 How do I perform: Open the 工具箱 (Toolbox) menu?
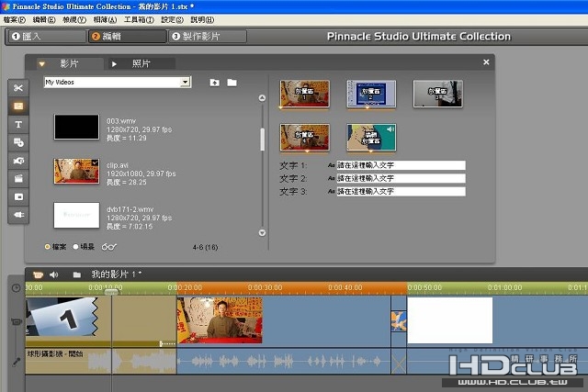[140, 19]
